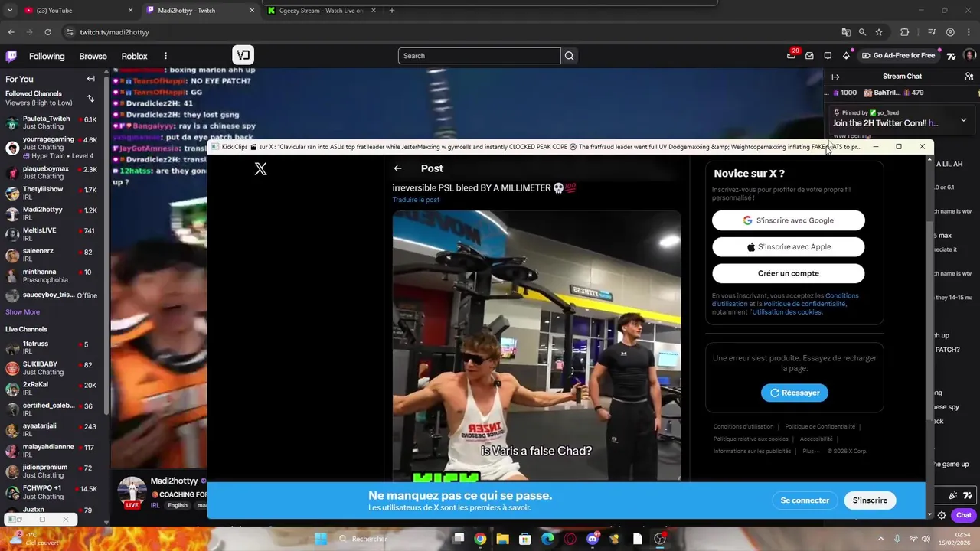980x551 pixels.
Task: Collapse the Stream Chat panel
Action: coord(835,77)
